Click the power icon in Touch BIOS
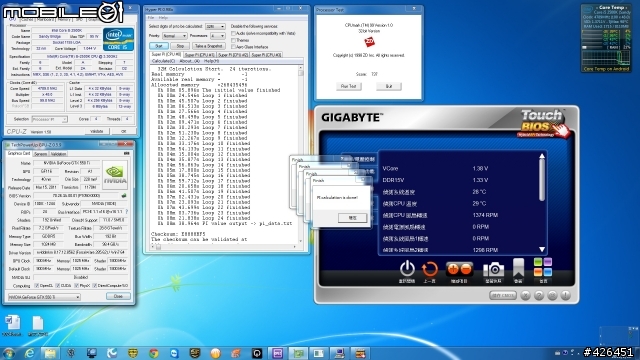 click(407, 269)
